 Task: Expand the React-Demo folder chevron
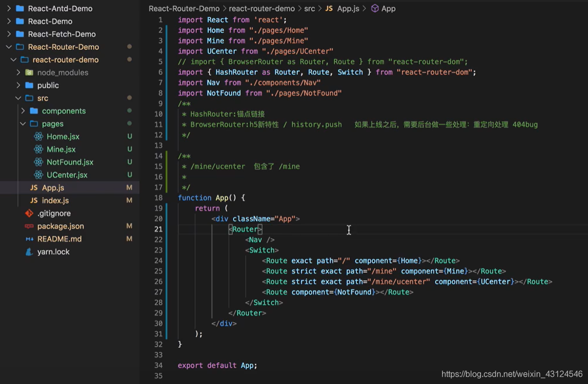point(9,21)
